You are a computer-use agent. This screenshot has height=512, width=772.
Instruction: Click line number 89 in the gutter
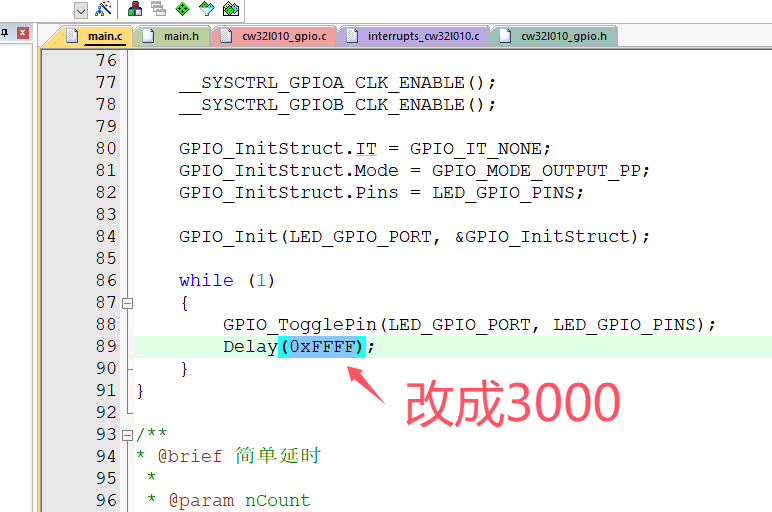(106, 346)
